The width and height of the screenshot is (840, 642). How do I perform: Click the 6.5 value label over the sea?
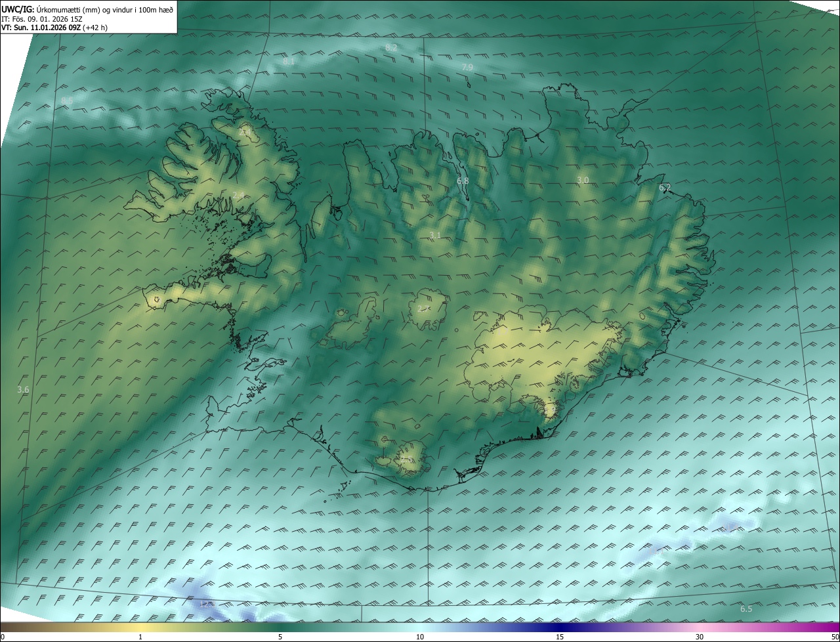746,609
